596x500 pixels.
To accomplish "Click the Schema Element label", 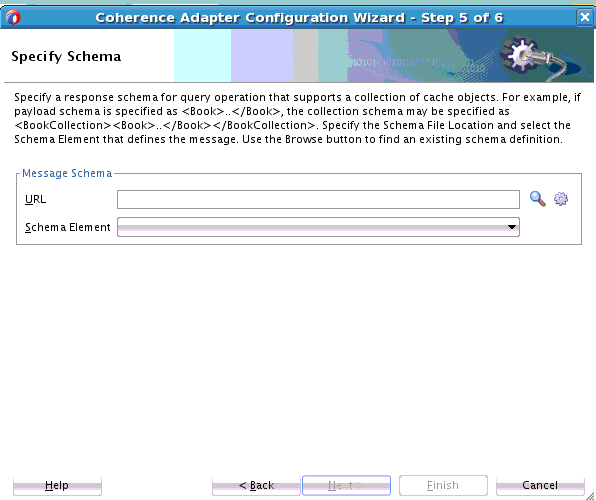I will pyautogui.click(x=68, y=227).
